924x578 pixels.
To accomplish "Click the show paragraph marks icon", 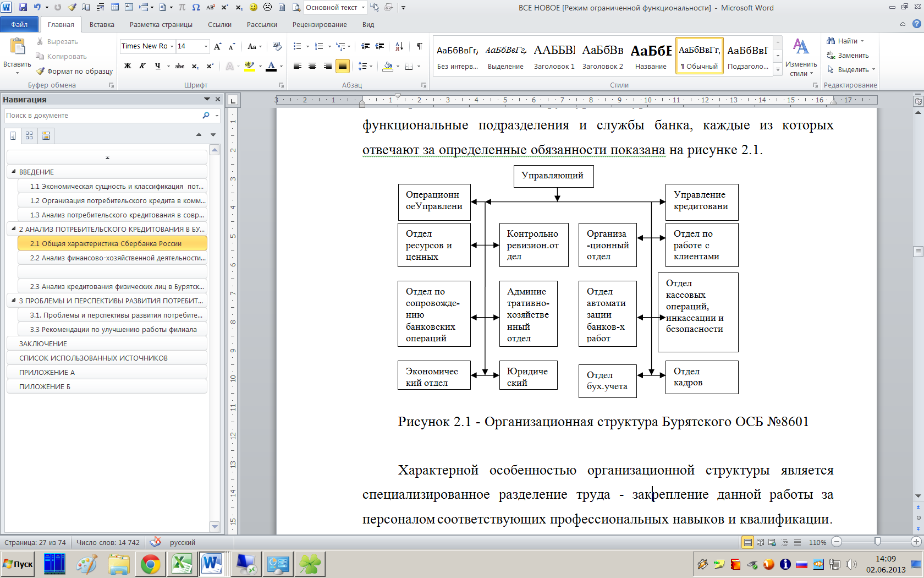I will pyautogui.click(x=420, y=46).
